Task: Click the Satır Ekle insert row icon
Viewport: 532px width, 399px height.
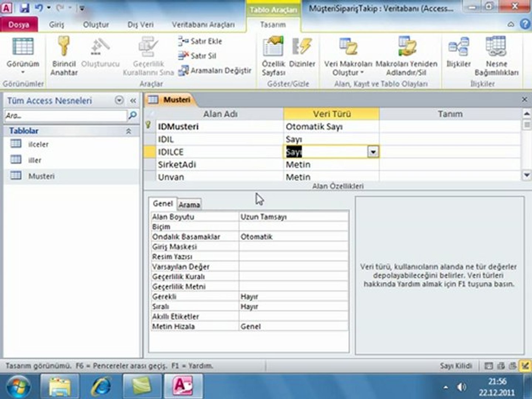Action: 183,41
